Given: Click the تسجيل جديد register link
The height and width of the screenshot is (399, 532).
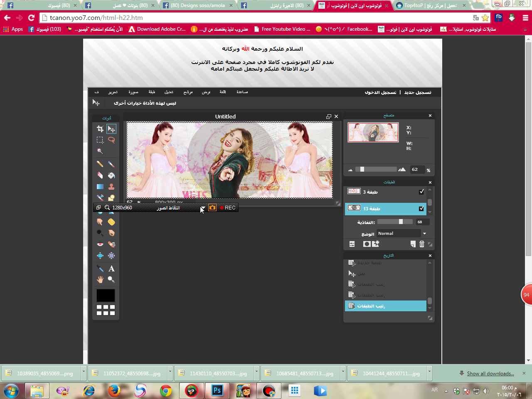Looking at the screenshot, I should click(x=418, y=92).
